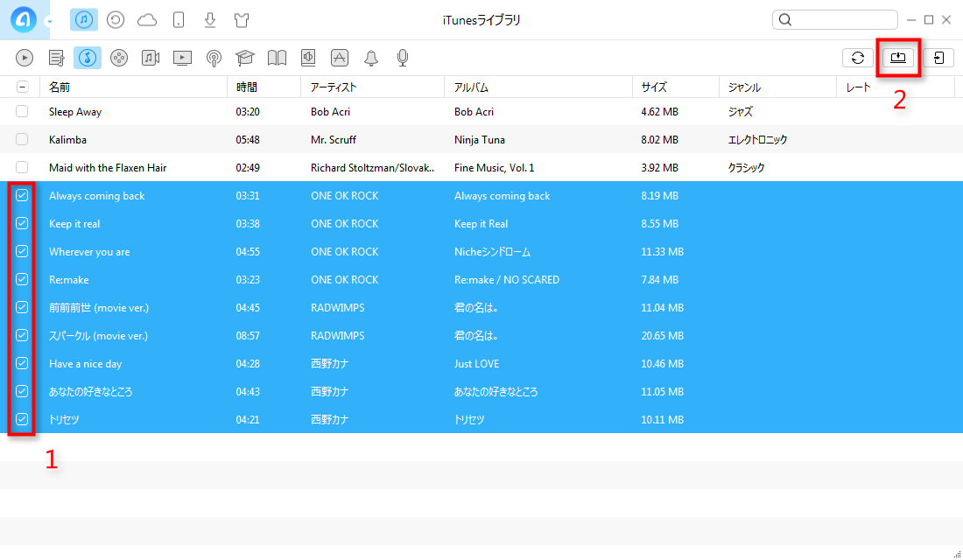Screen dimensions: 963x560
Task: Click the AnyTrans logo icon
Action: (24, 19)
